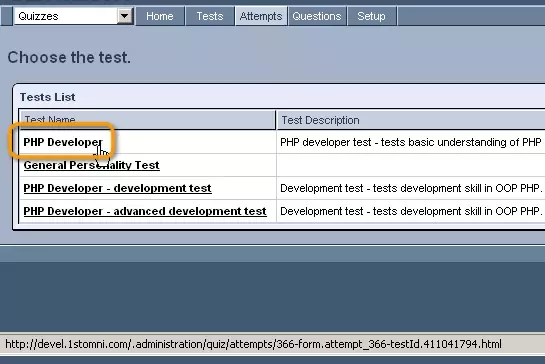The width and height of the screenshot is (545, 364).
Task: Click the description cell of the PHP Developer - development test row
Action: pyautogui.click(x=411, y=188)
